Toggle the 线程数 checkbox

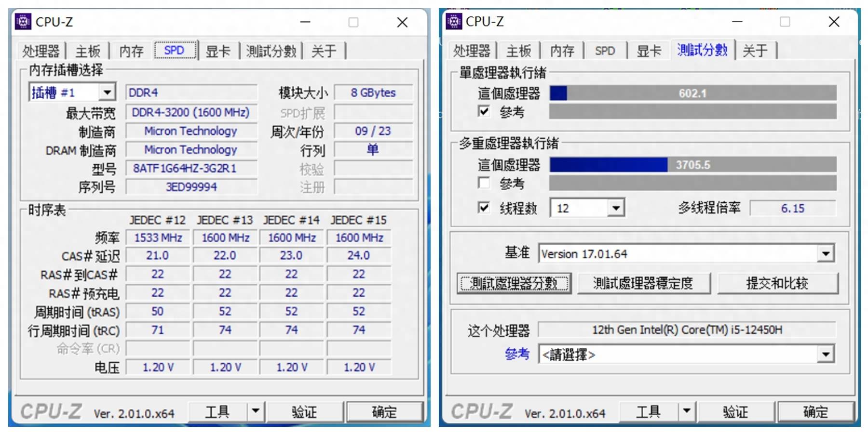coord(484,208)
